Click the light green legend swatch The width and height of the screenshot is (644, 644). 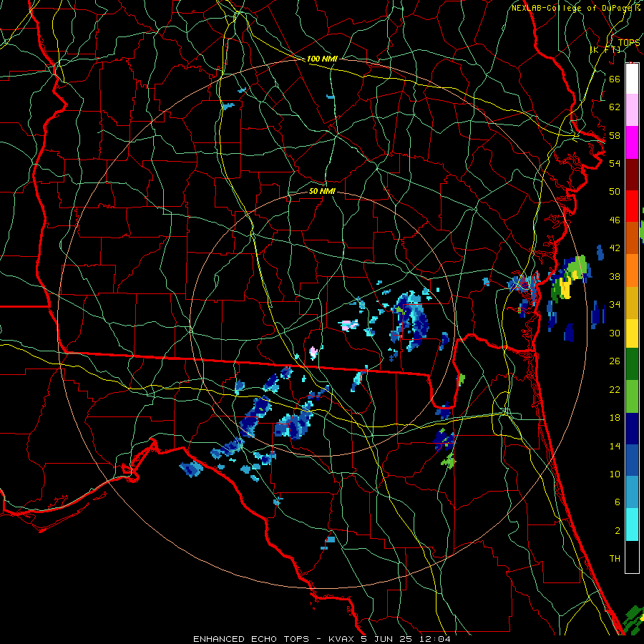click(632, 396)
